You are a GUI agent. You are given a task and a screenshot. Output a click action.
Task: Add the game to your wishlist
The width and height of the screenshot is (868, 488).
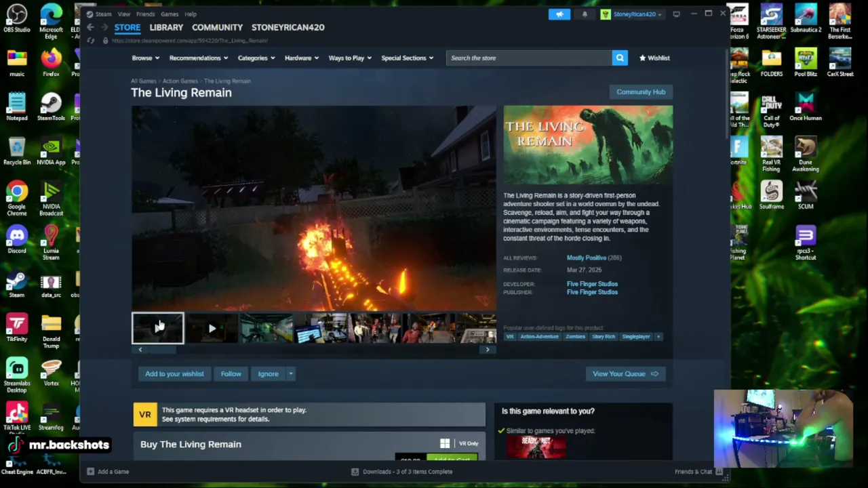pos(174,373)
